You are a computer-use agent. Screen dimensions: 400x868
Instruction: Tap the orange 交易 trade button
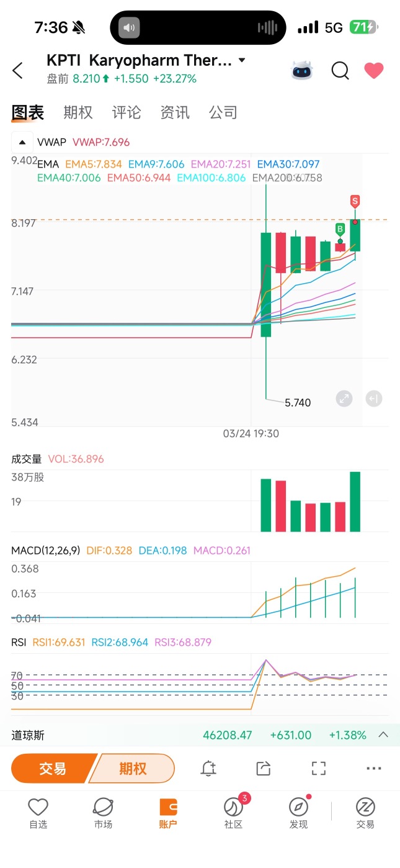(x=54, y=769)
